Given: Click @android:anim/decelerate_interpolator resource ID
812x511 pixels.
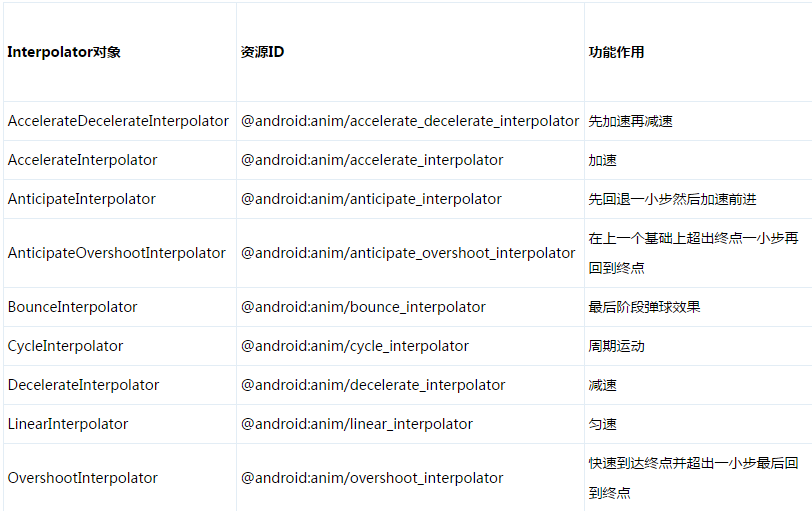Looking at the screenshot, I should 373,385.
